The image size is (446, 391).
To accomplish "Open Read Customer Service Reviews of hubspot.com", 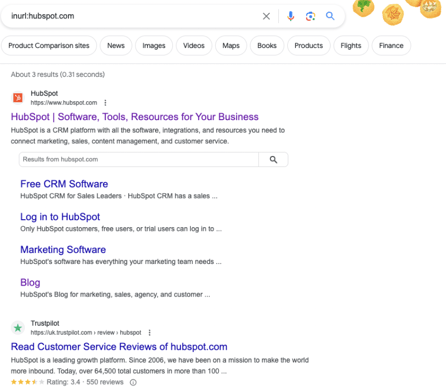I will (x=119, y=347).
